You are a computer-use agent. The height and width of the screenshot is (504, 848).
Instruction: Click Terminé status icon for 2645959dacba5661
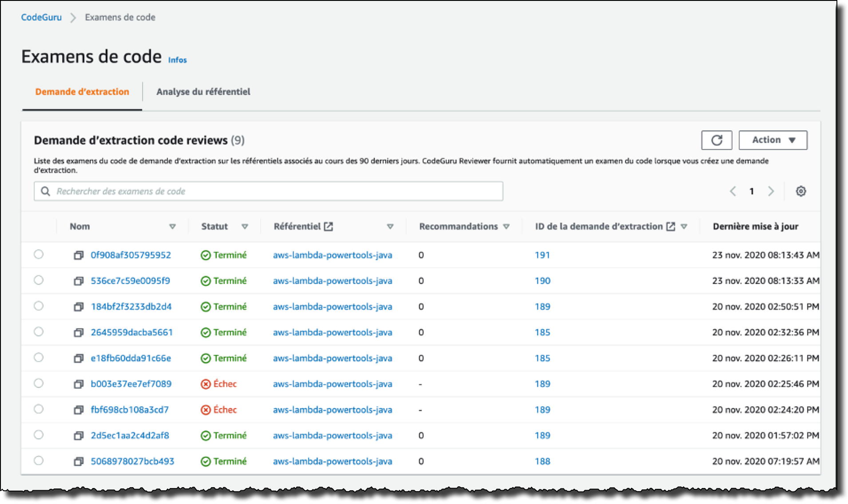206,332
